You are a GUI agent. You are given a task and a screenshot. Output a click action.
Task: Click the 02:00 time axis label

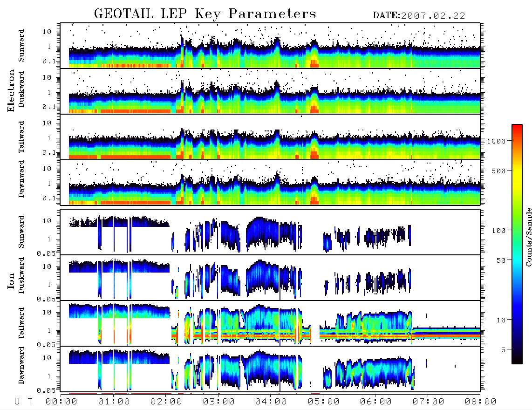166,402
